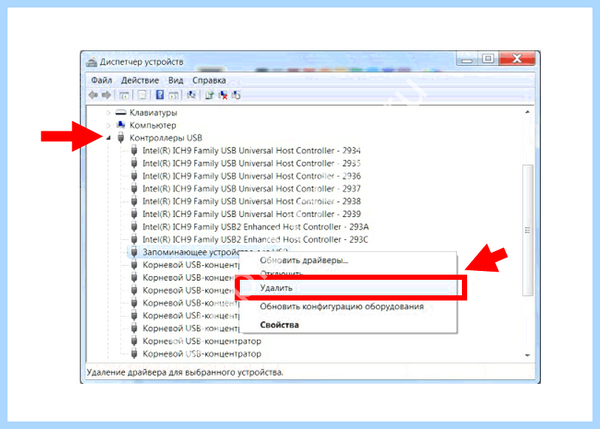Click the computer icon beside Компьютер

click(x=121, y=125)
